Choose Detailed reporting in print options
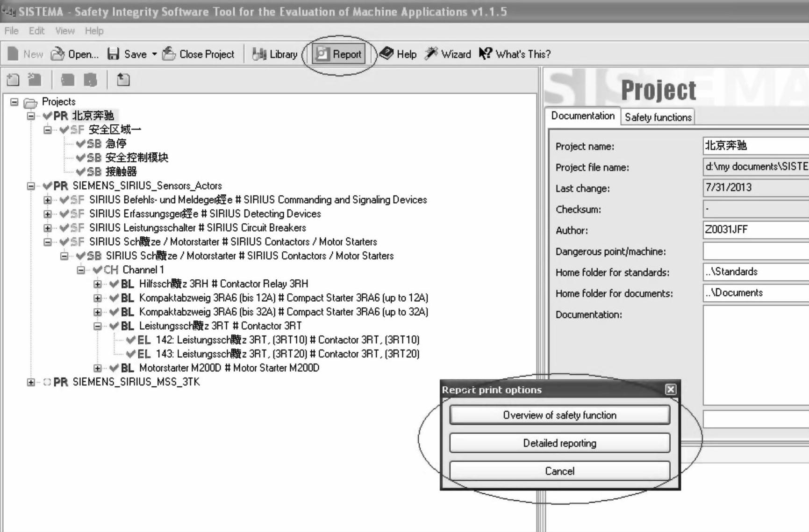809x532 pixels. (559, 443)
